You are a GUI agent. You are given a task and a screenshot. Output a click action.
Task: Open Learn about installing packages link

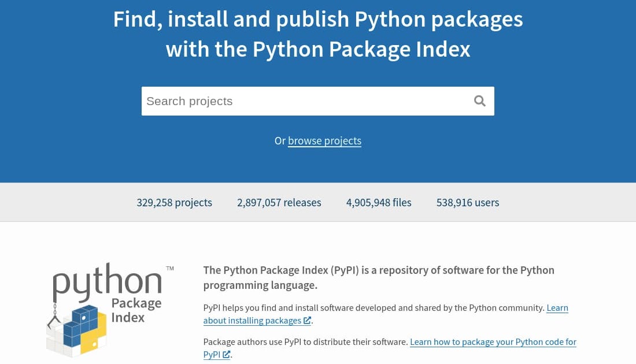pos(252,321)
